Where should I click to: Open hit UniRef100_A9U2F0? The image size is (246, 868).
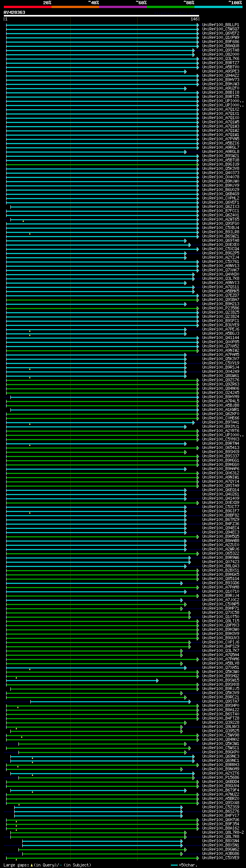(x=221, y=88)
